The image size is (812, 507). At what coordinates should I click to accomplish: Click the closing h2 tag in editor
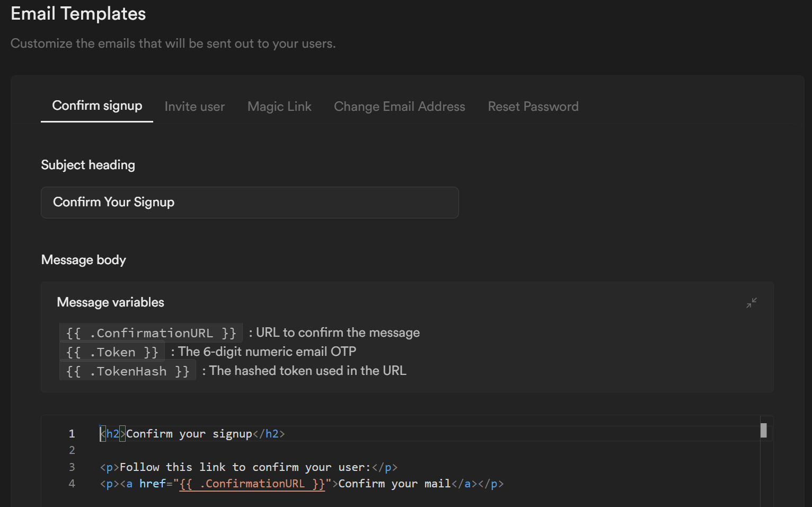pos(269,434)
